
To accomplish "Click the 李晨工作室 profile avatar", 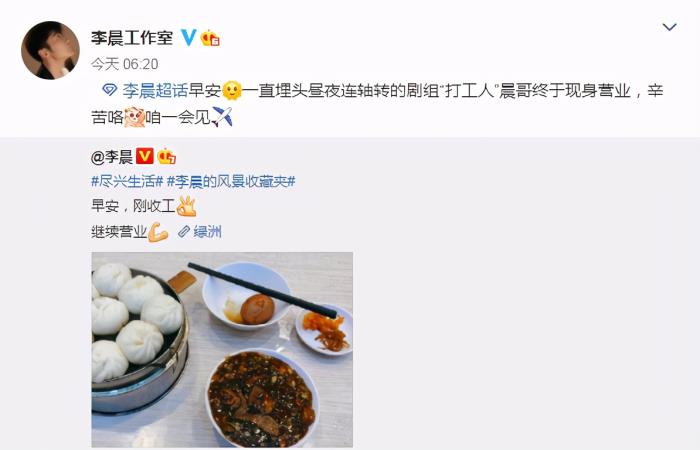I will click(50, 50).
